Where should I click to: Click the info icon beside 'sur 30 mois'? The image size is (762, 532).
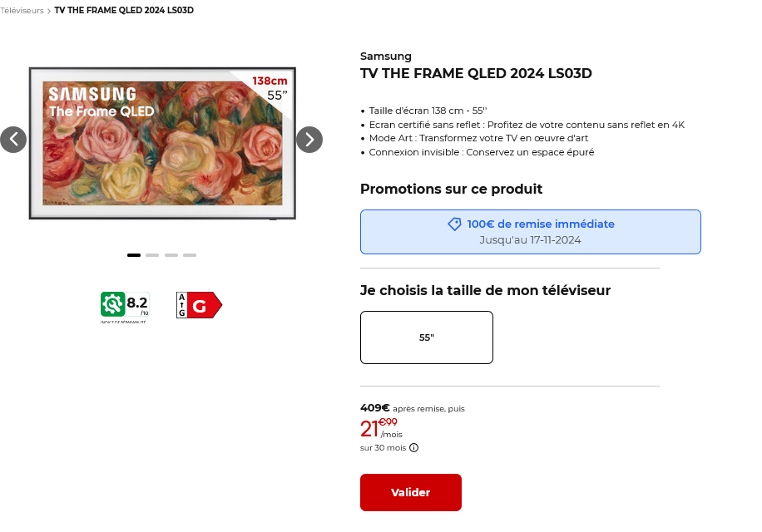pos(413,447)
